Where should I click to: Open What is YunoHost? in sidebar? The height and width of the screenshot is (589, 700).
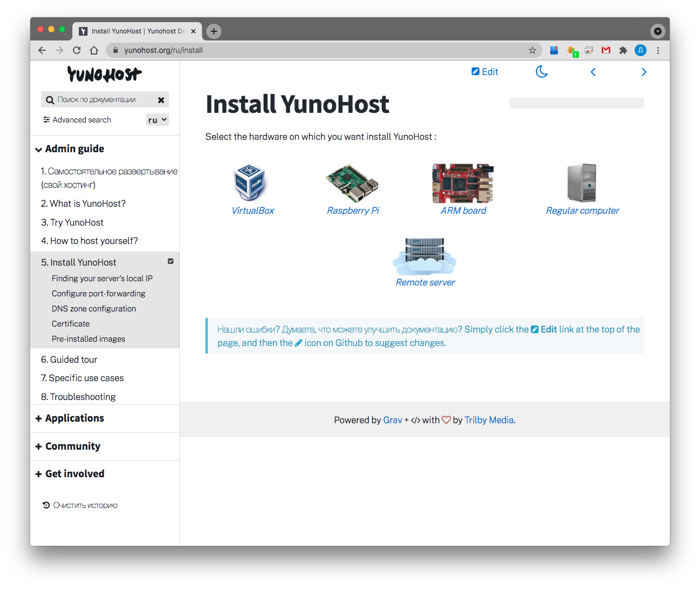pyautogui.click(x=83, y=204)
